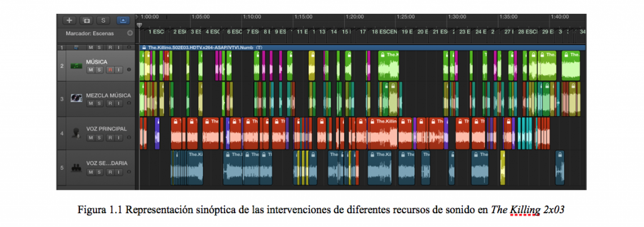Mute the MEZCLA MÚSICA track
Viewport: 644px width, 227px height.
90,104
